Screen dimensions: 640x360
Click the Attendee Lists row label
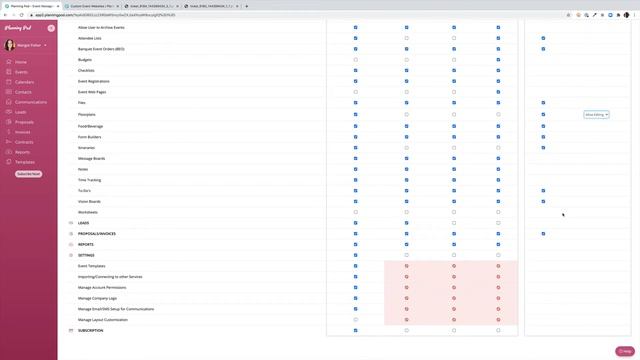89,38
